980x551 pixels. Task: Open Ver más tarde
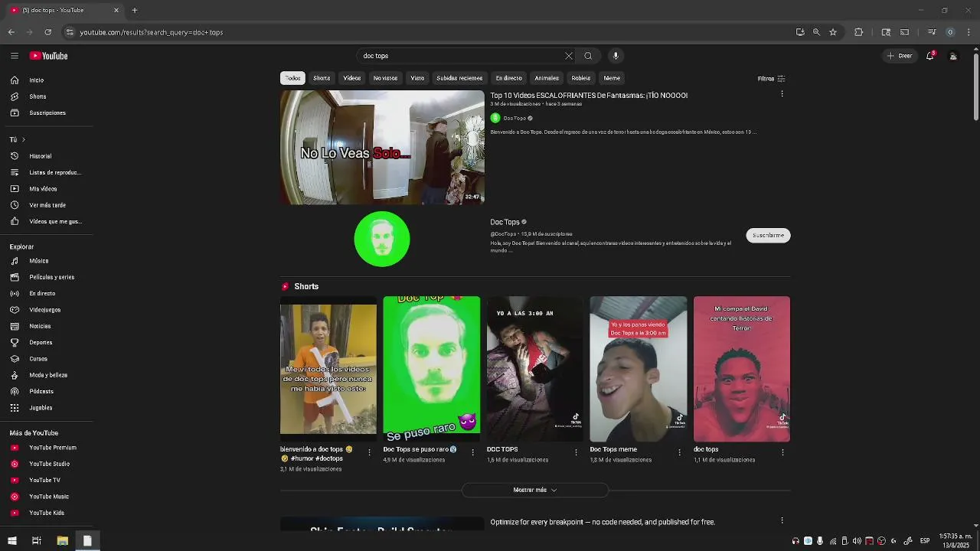click(x=51, y=205)
